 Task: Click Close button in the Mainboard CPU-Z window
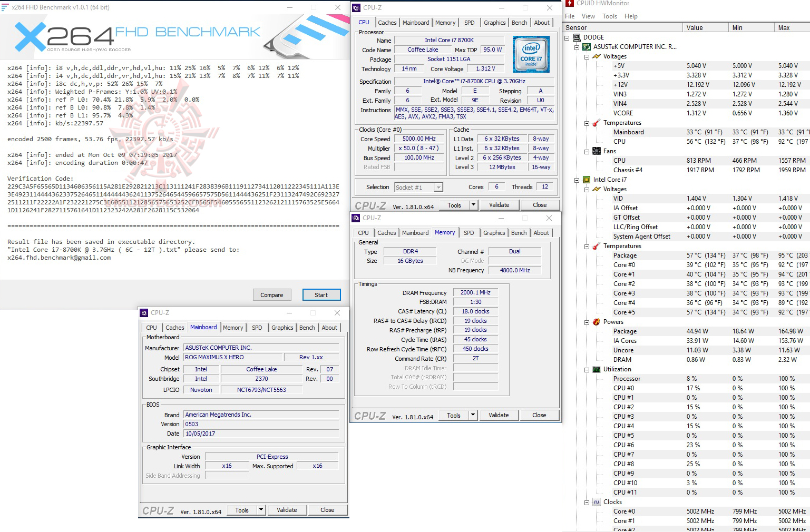327,510
